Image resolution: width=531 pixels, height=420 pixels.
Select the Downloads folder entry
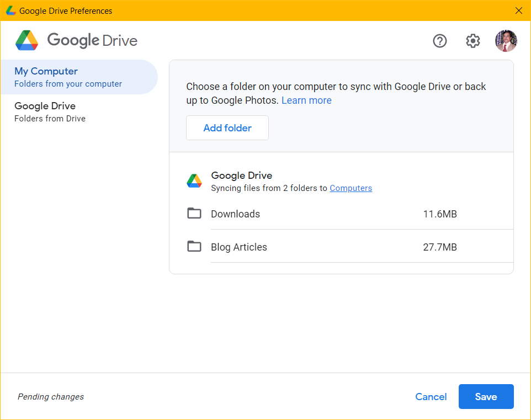point(341,214)
